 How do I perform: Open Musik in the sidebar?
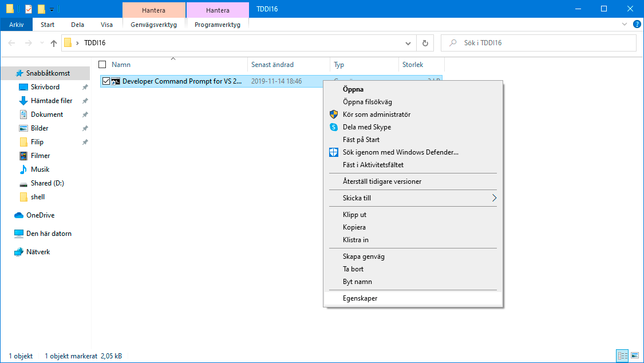click(x=40, y=169)
